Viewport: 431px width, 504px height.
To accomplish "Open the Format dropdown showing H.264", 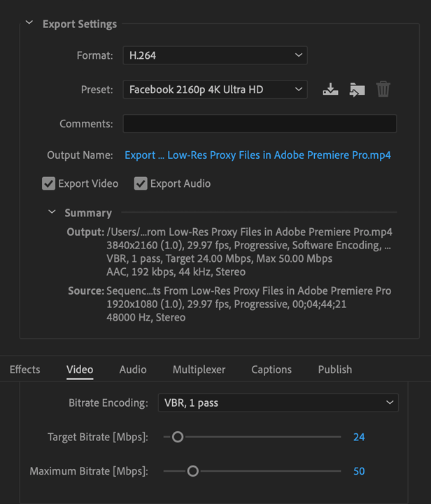I will point(215,55).
